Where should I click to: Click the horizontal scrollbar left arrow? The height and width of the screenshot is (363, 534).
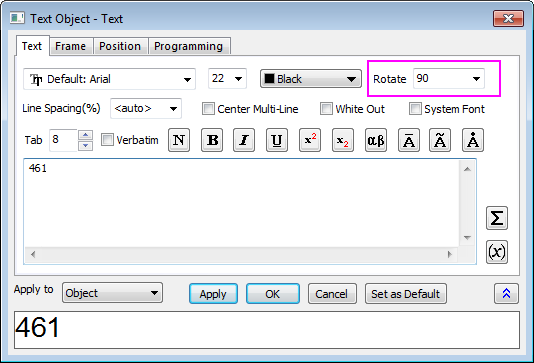point(33,254)
